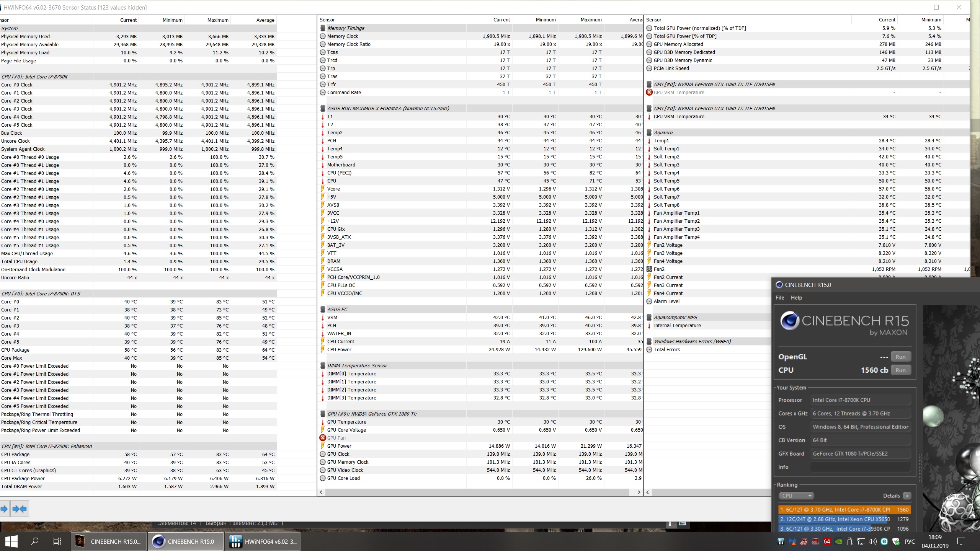
Task: Open the NVIDIA tray icon
Action: pos(838,541)
